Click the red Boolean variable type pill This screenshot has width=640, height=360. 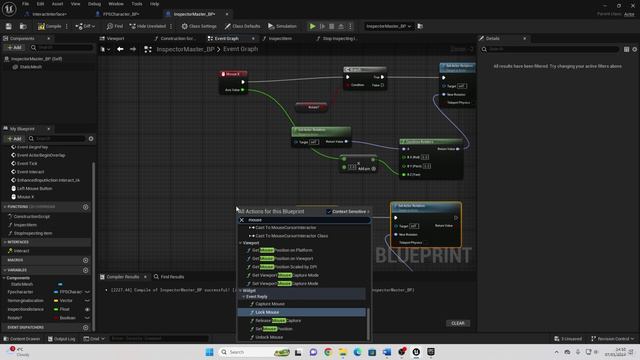(x=56, y=318)
